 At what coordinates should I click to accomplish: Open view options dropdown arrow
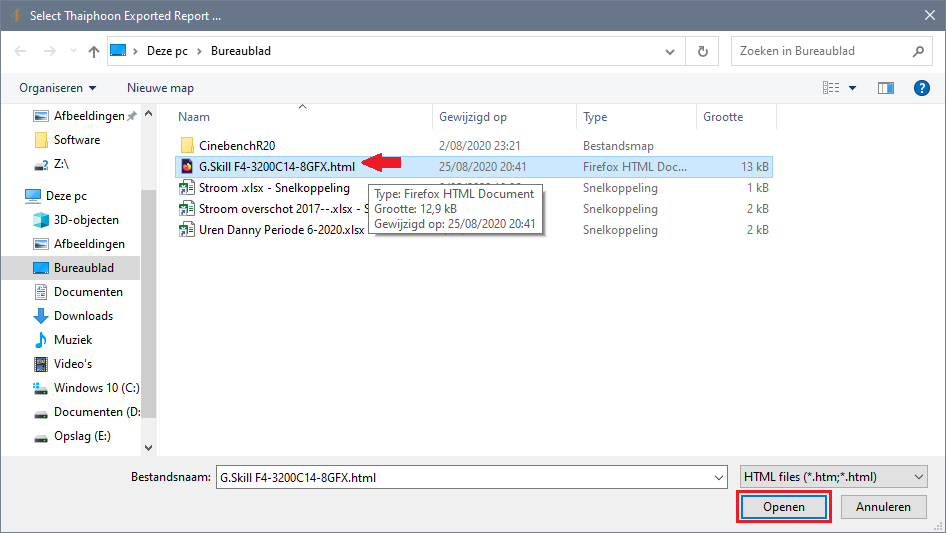pyautogui.click(x=852, y=88)
